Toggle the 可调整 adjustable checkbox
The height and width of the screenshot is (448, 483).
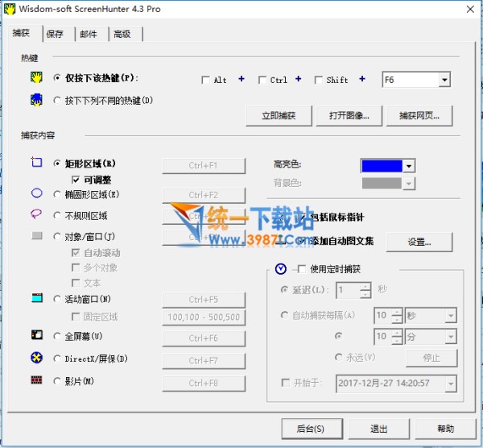tap(76, 180)
